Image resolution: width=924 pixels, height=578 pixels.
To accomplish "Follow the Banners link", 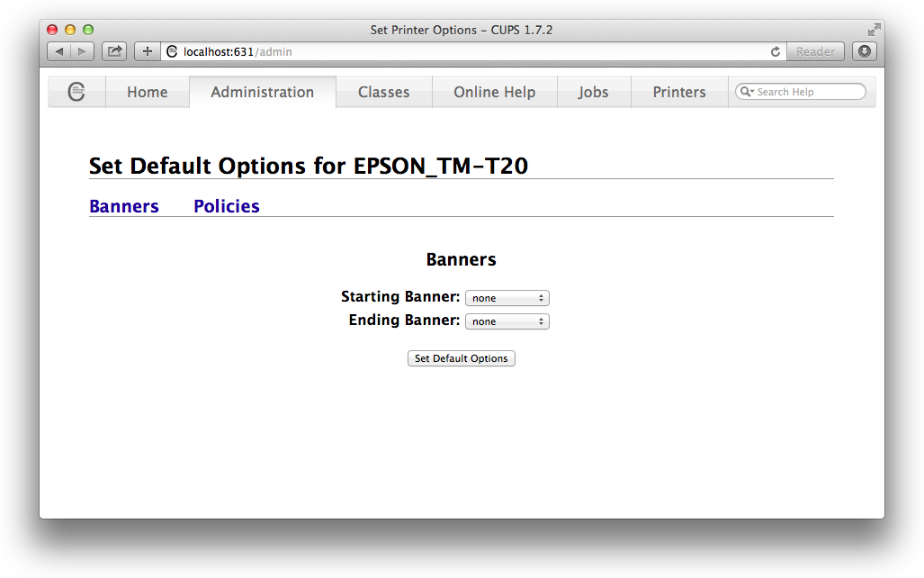I will tap(124, 206).
